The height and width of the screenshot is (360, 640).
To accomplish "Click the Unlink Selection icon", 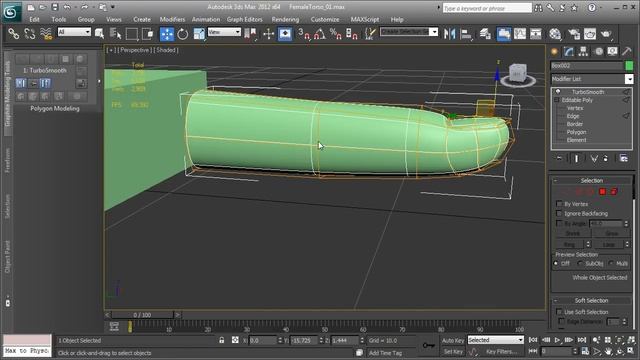I will coord(29,33).
